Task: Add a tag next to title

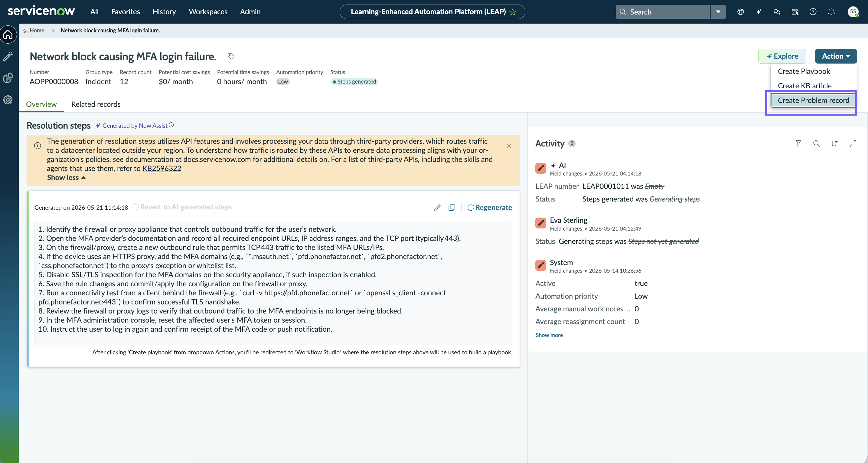Action: click(x=231, y=56)
